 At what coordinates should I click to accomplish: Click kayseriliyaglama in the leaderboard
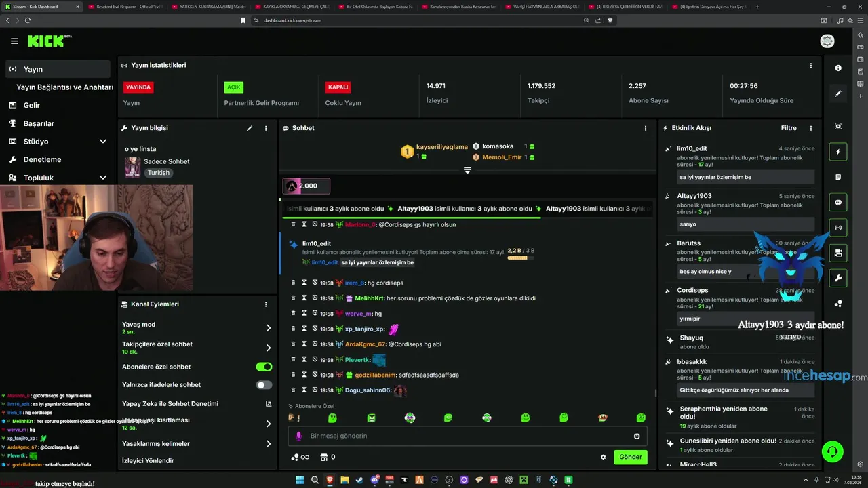tap(442, 147)
